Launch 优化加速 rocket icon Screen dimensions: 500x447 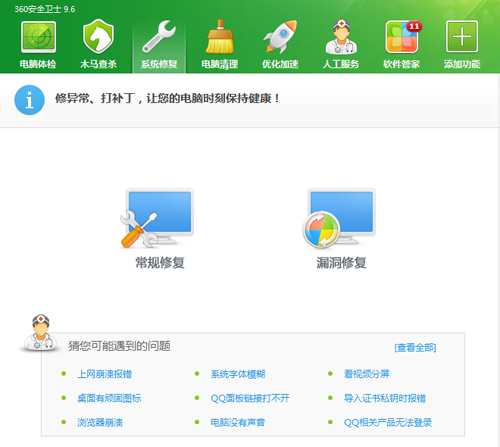tap(280, 37)
